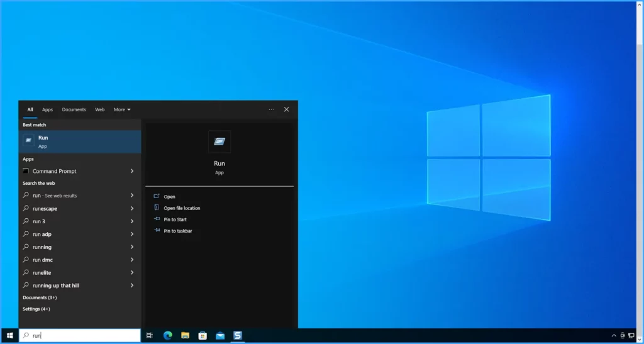
Task: Open the Mail app from the taskbar
Action: 220,336
